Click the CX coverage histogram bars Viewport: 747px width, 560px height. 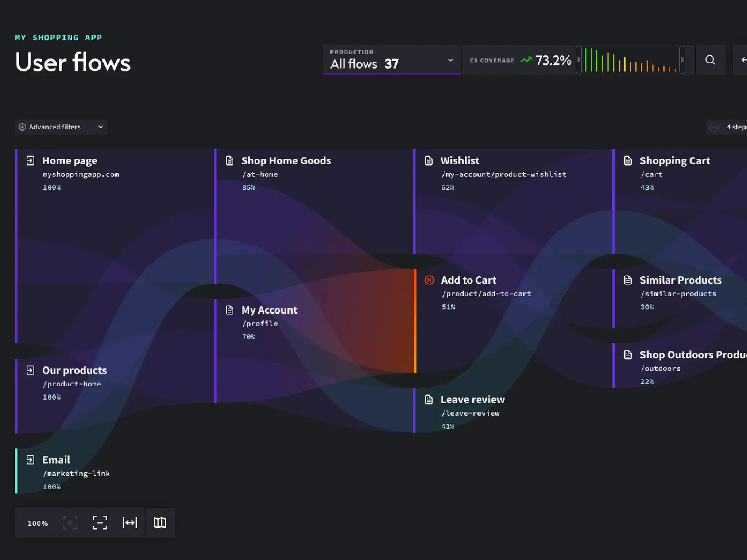630,60
